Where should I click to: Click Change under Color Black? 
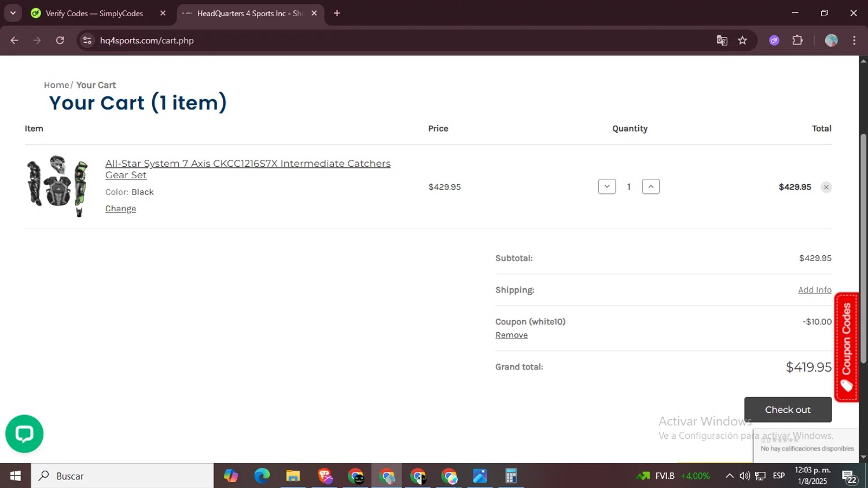coord(120,208)
